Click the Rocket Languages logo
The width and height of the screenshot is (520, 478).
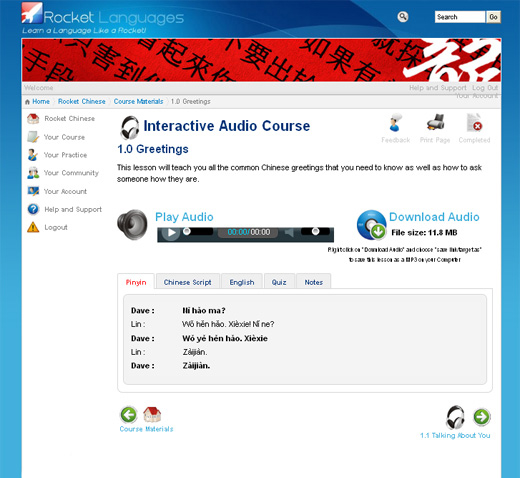coord(103,18)
